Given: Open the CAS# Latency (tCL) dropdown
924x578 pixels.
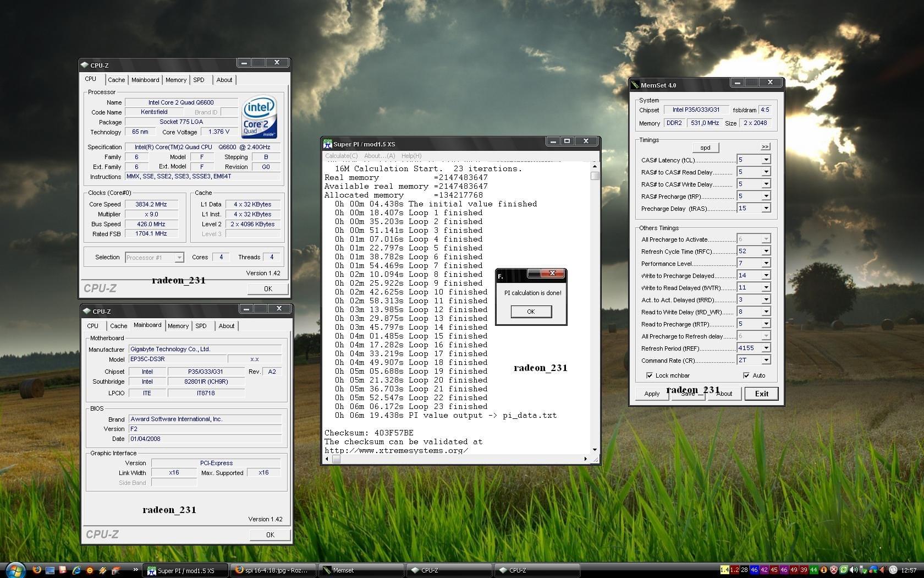Looking at the screenshot, I should point(766,160).
